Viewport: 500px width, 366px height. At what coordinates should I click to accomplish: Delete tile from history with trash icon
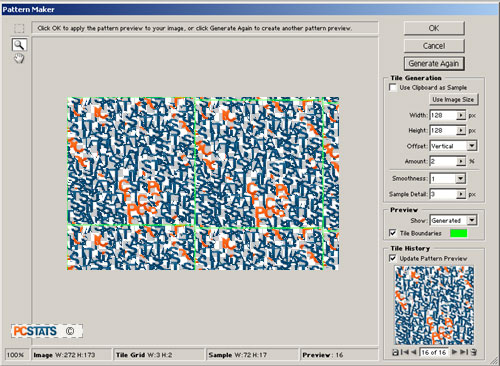point(474,352)
